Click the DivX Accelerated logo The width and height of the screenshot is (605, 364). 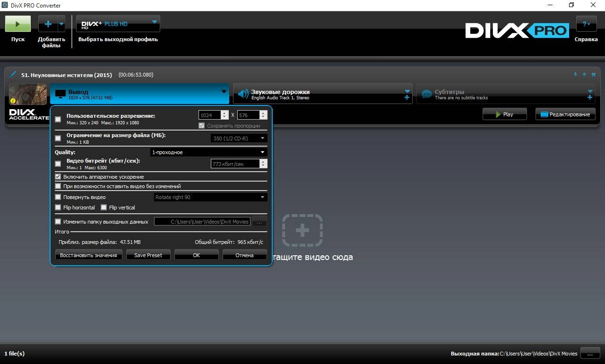click(x=29, y=114)
